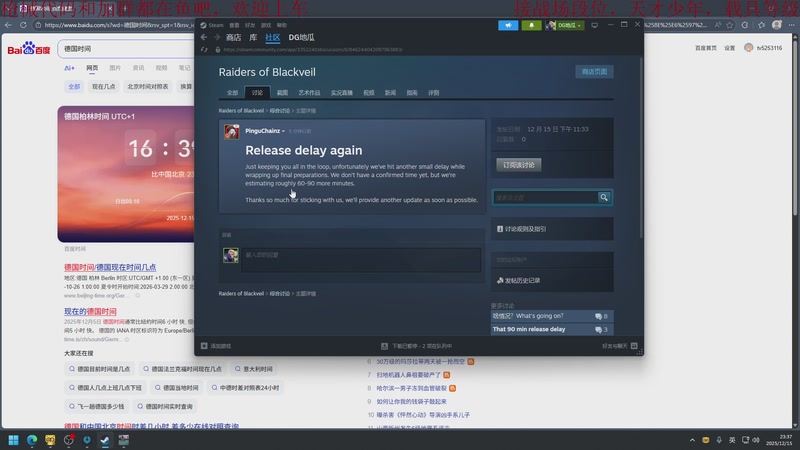Click Steam URL address bar
Screen dimensions: 800x450
click(x=313, y=49)
